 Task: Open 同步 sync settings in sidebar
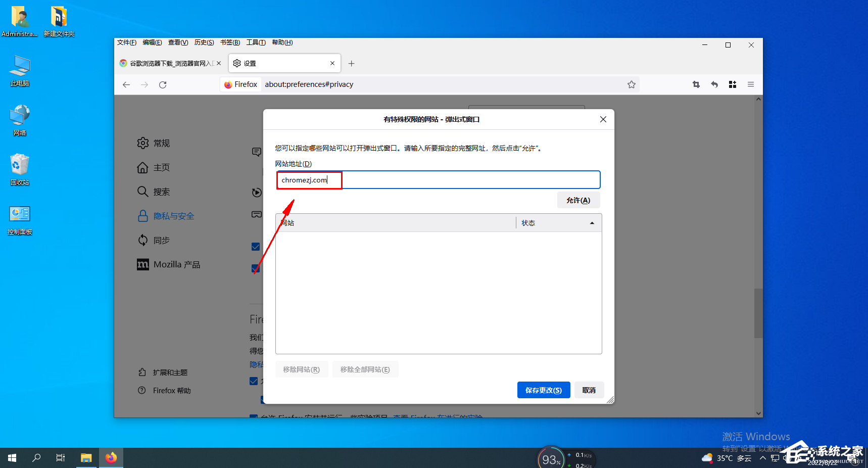click(154, 241)
